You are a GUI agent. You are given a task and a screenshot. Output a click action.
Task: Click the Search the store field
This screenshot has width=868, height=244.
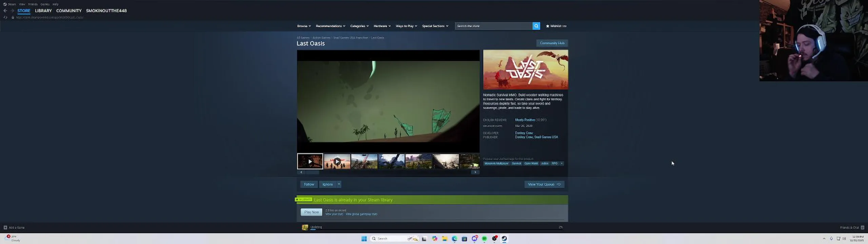494,26
